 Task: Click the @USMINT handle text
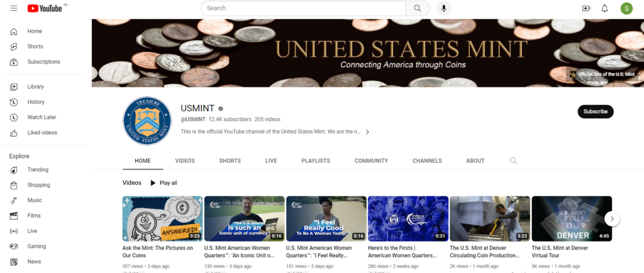(193, 120)
